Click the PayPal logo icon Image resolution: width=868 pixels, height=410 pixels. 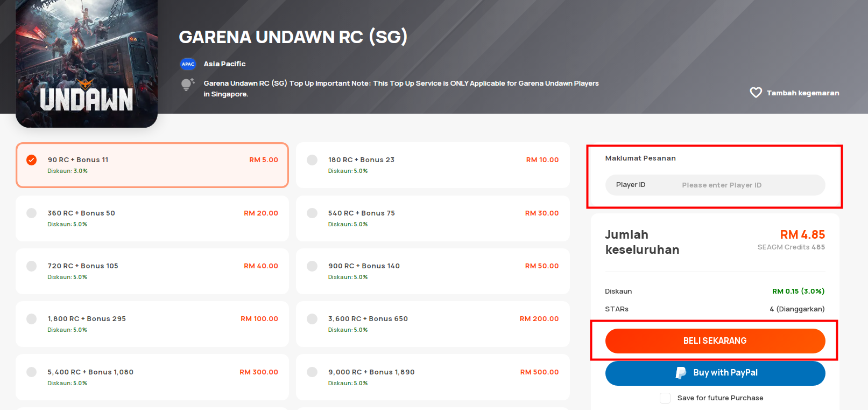(x=681, y=373)
